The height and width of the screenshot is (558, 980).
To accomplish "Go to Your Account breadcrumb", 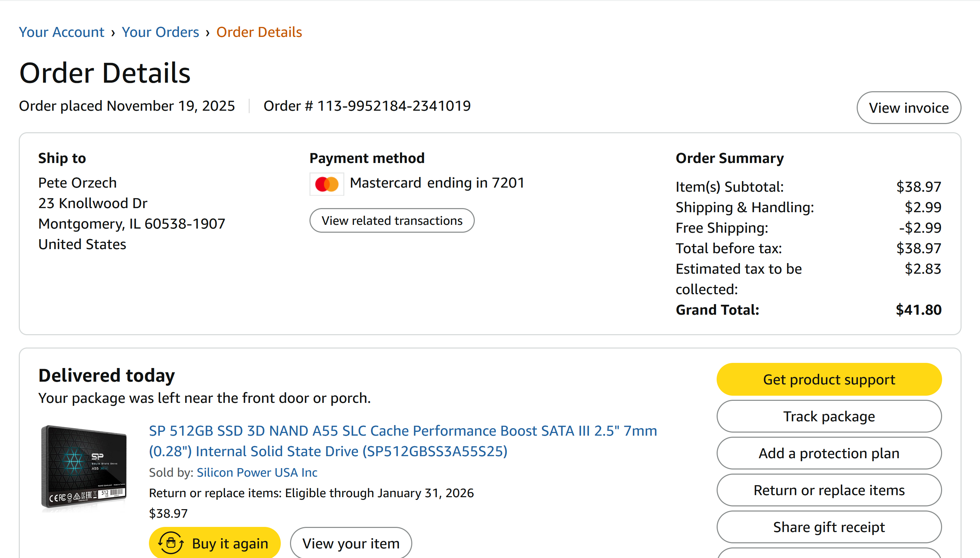I will click(x=61, y=32).
